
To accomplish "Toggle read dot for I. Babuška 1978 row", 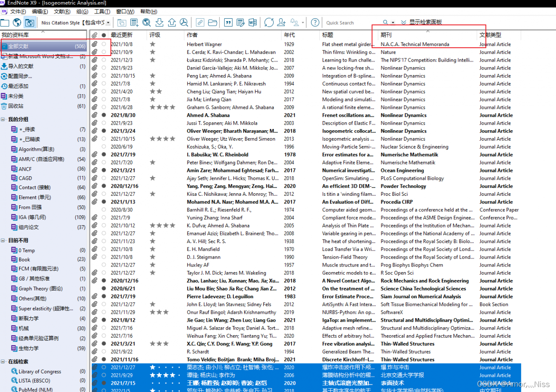I will pyautogui.click(x=103, y=155).
